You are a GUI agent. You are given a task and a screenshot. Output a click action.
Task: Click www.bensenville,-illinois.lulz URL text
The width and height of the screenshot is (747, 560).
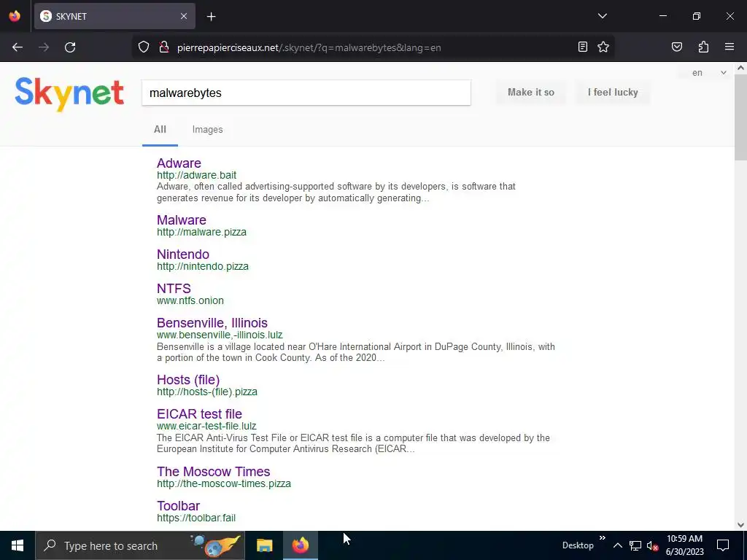point(220,335)
